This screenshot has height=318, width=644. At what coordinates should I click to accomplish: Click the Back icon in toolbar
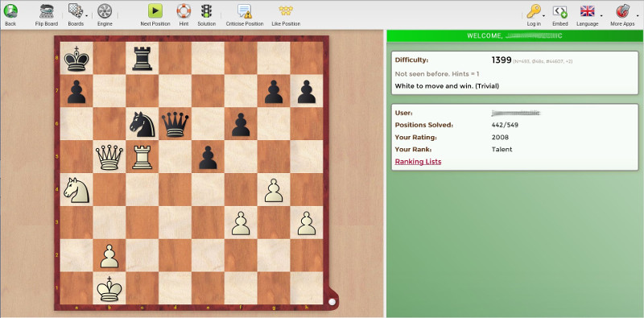(10, 11)
